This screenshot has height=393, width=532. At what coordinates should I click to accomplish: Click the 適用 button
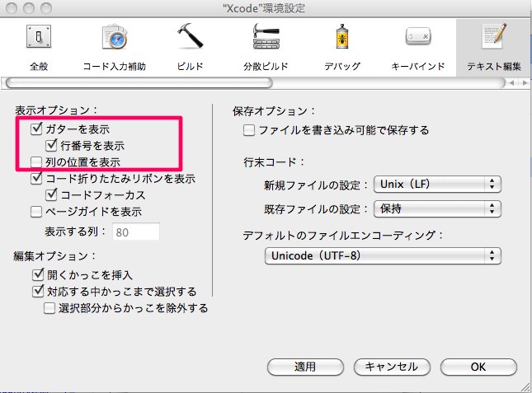[305, 367]
